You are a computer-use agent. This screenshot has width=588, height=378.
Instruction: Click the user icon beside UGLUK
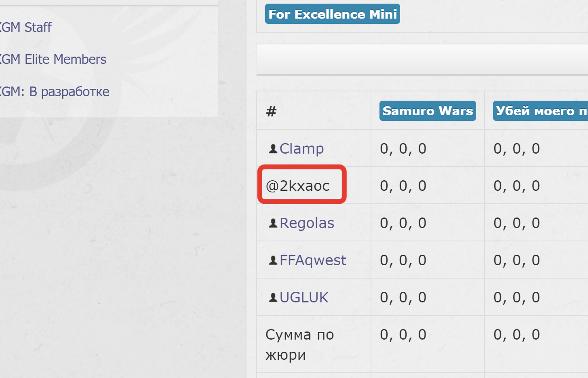pyautogui.click(x=273, y=298)
